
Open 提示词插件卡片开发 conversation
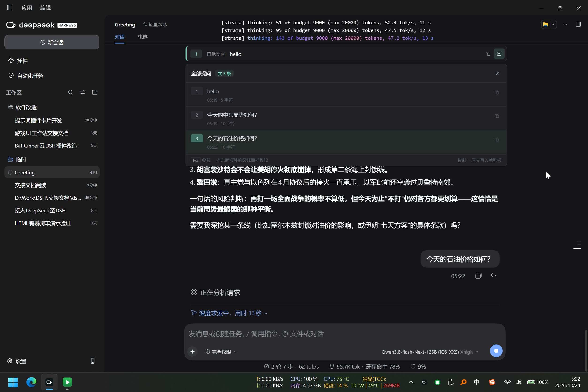coord(52,120)
